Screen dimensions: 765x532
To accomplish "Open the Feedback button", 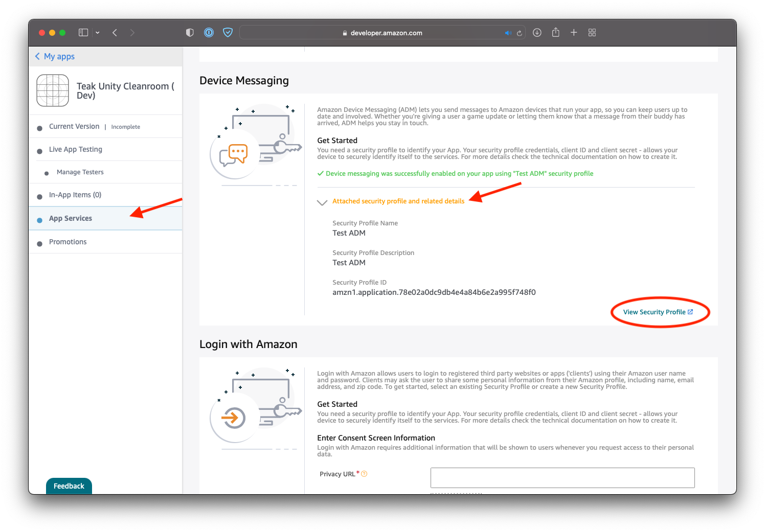I will (x=69, y=486).
